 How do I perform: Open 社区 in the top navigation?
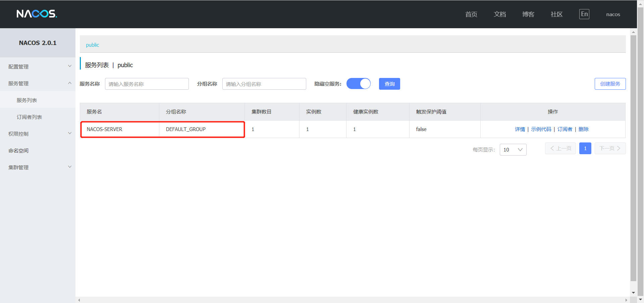[557, 14]
